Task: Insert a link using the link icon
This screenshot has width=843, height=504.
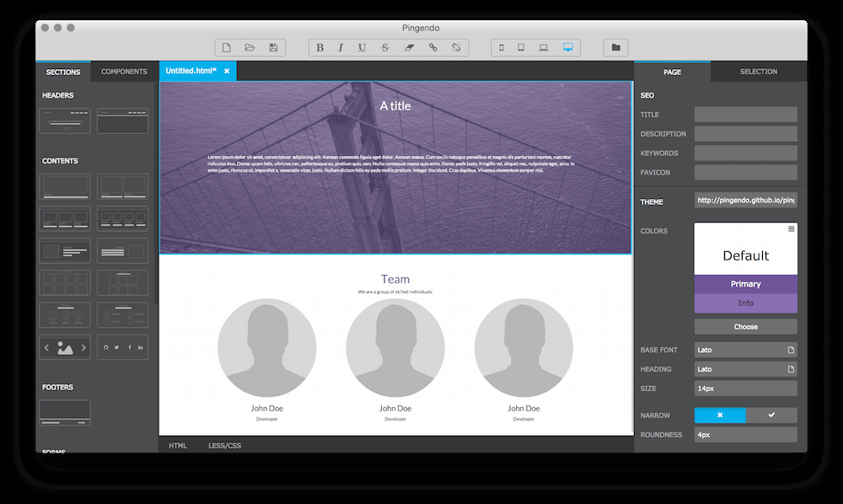Action: click(432, 47)
